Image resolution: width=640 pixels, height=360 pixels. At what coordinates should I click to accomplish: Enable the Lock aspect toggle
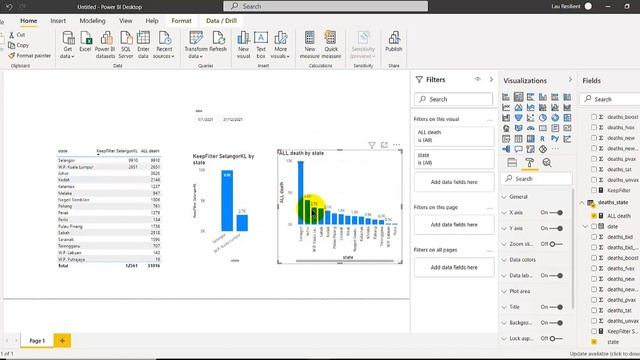click(x=556, y=338)
